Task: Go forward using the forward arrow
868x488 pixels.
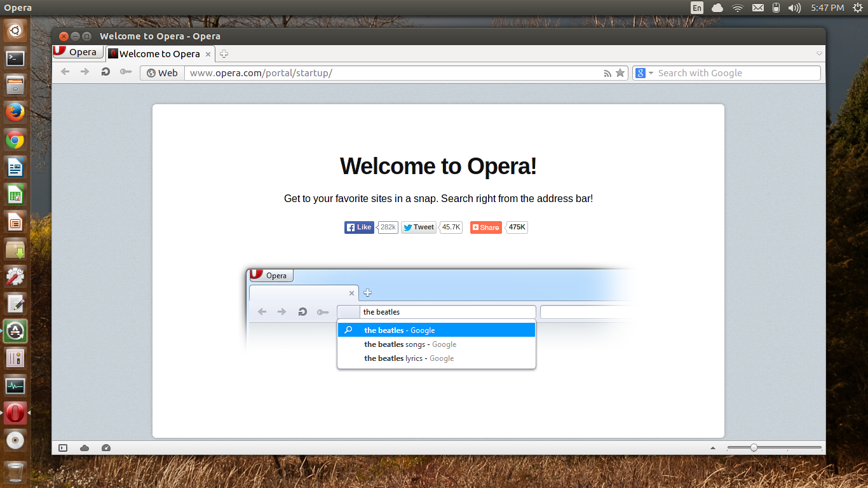Action: (x=85, y=72)
